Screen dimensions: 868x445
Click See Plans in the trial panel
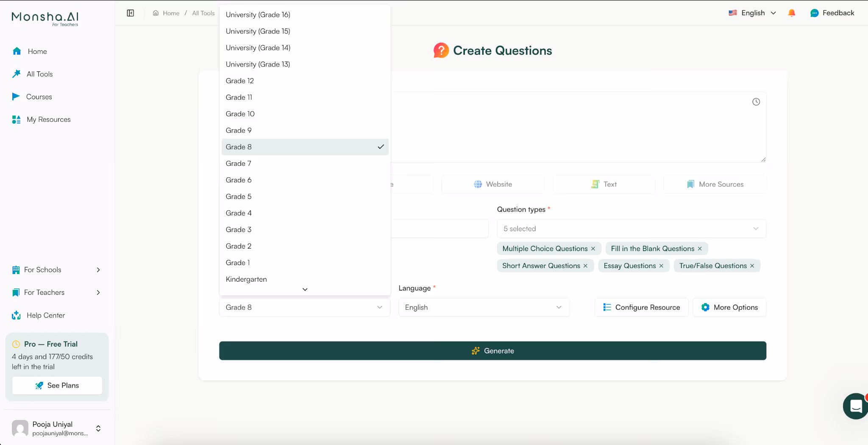pos(56,385)
